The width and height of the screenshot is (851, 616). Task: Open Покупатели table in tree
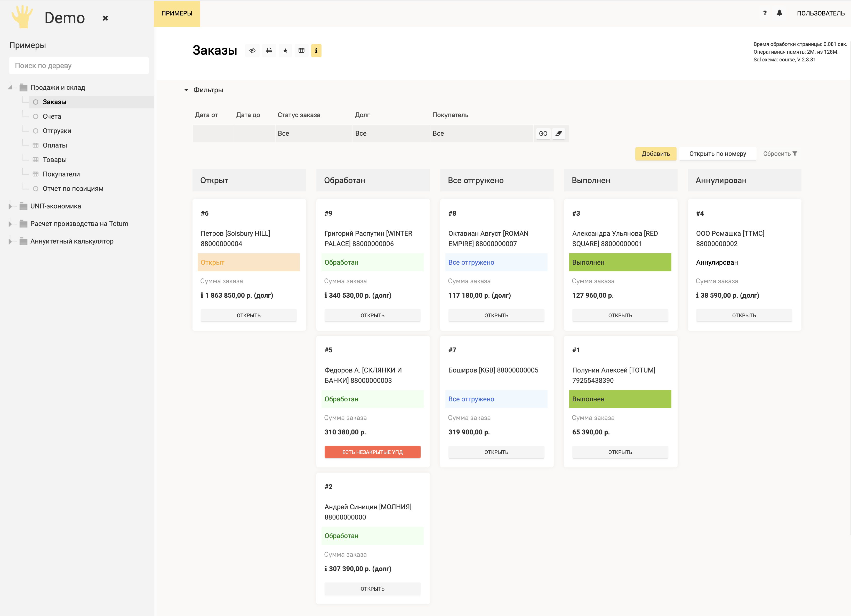(x=61, y=174)
